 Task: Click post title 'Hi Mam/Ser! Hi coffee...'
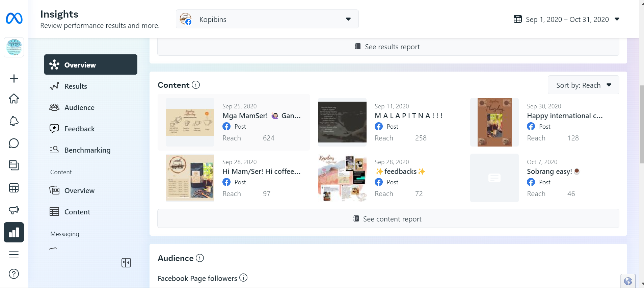(x=261, y=172)
